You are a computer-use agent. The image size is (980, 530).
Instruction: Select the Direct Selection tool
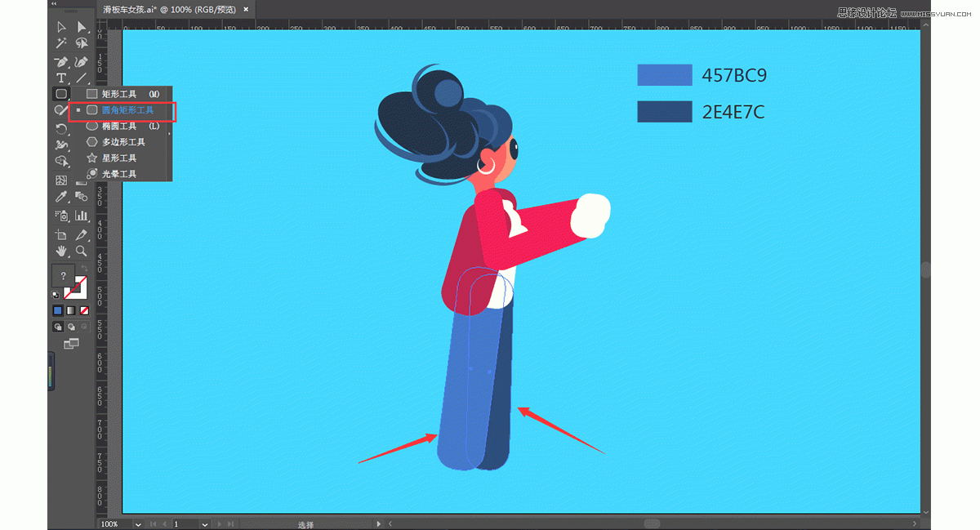tap(82, 28)
